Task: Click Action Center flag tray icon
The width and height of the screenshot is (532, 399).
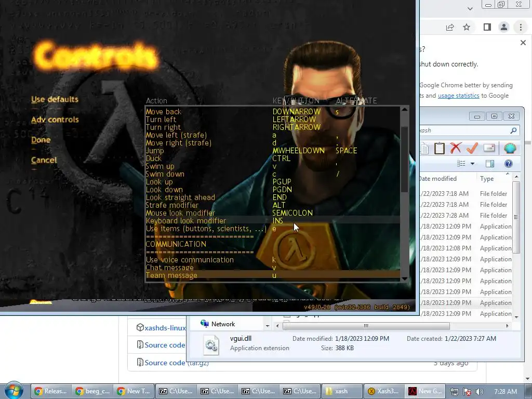Action: tap(467, 392)
